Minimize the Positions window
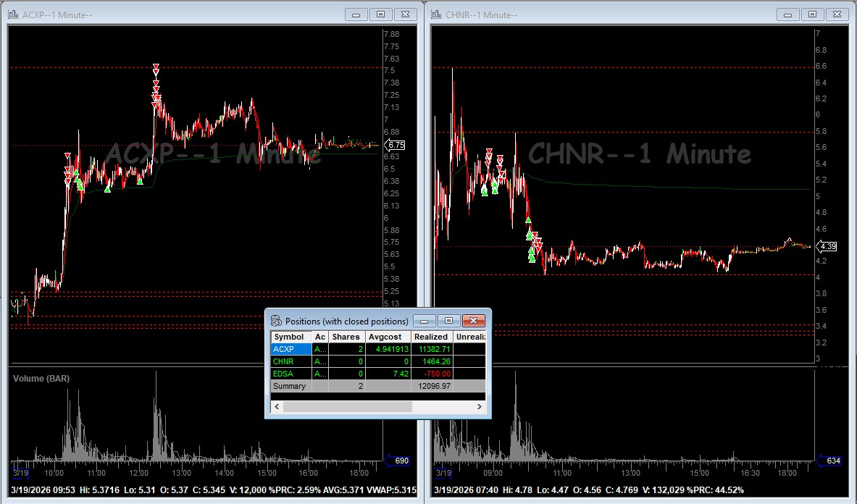Image resolution: width=857 pixels, height=504 pixels. click(x=424, y=321)
